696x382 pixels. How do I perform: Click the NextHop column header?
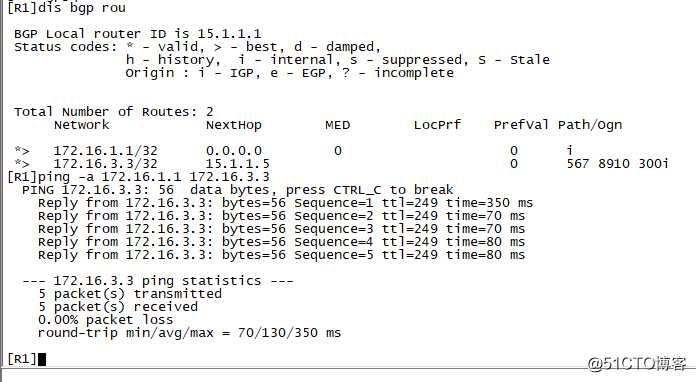[234, 126]
